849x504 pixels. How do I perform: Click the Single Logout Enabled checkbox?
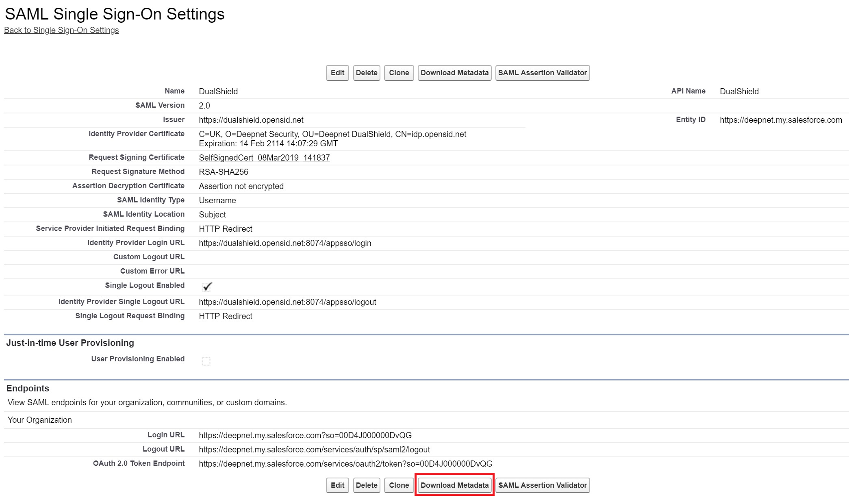point(206,287)
